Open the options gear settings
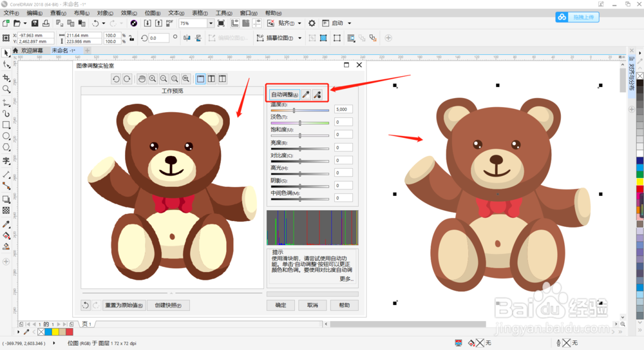 tap(312, 23)
